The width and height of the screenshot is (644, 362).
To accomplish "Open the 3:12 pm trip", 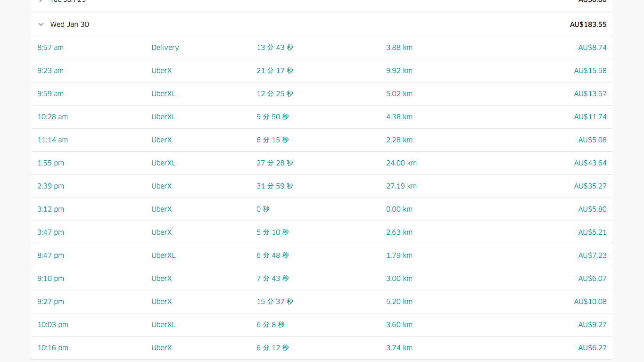I will pos(51,209).
